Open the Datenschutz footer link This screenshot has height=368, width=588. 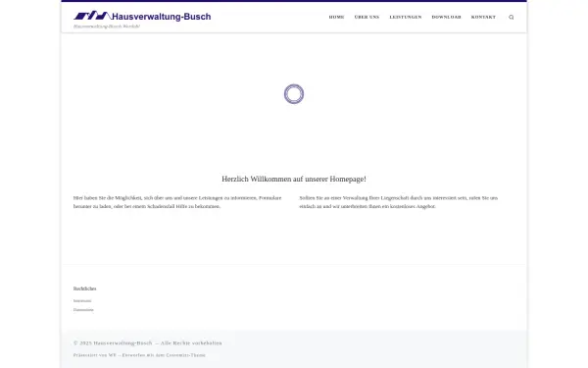(83, 310)
